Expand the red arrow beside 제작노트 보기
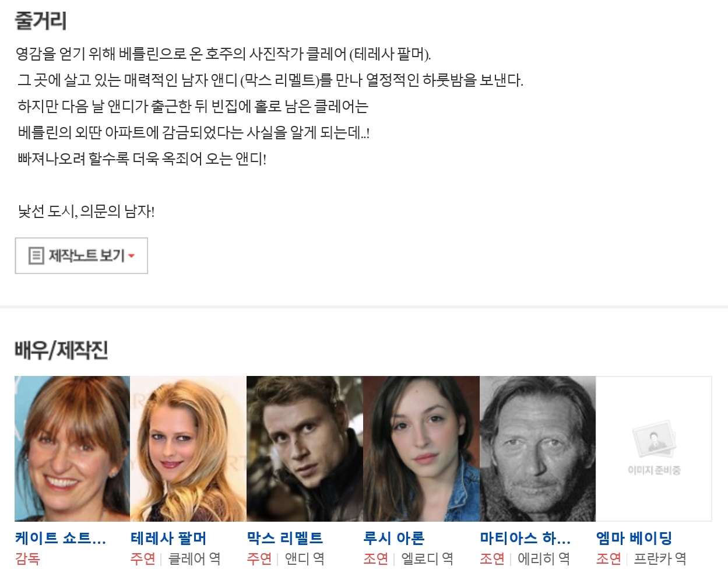This screenshot has height=573, width=728. 131,256
